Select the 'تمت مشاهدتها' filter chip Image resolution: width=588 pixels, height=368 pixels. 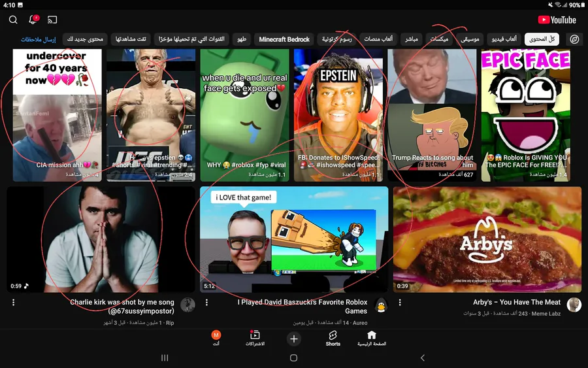pos(131,39)
